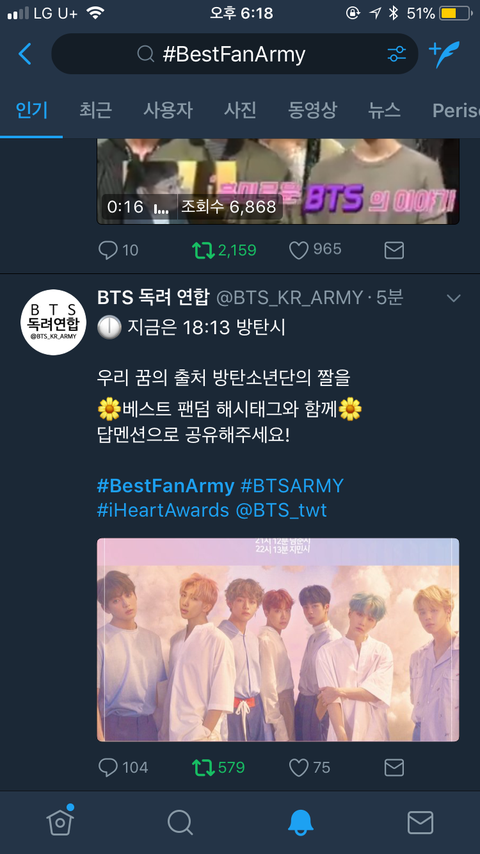This screenshot has height=854, width=480.
Task: Open the Home timeline tab icon
Action: (60, 821)
